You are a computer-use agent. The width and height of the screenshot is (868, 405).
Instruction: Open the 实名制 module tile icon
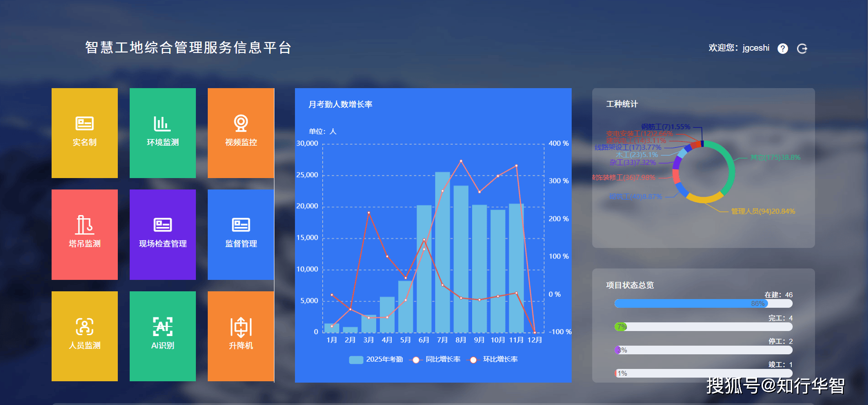(84, 124)
